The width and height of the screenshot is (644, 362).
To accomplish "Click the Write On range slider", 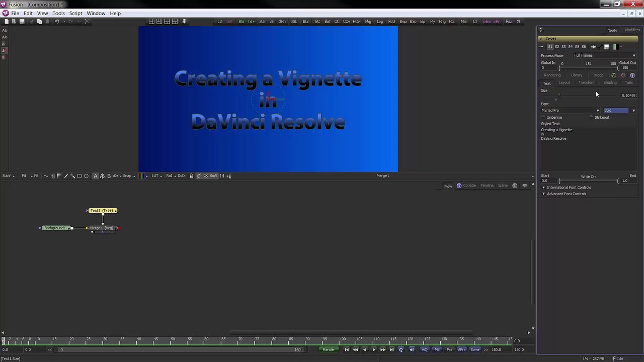I will [x=589, y=181].
